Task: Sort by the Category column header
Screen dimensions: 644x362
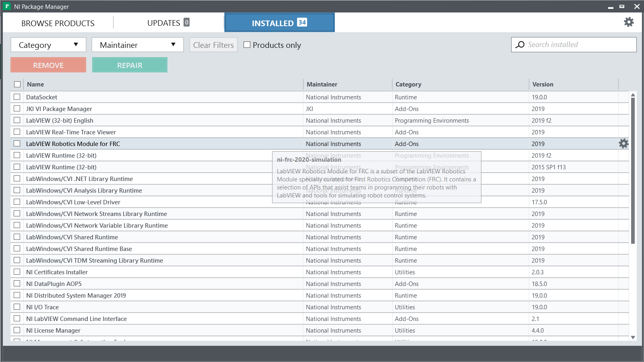Action: click(409, 84)
